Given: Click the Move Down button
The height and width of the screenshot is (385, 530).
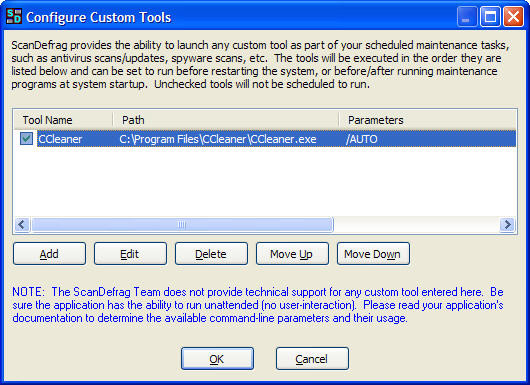Looking at the screenshot, I should pos(373,254).
